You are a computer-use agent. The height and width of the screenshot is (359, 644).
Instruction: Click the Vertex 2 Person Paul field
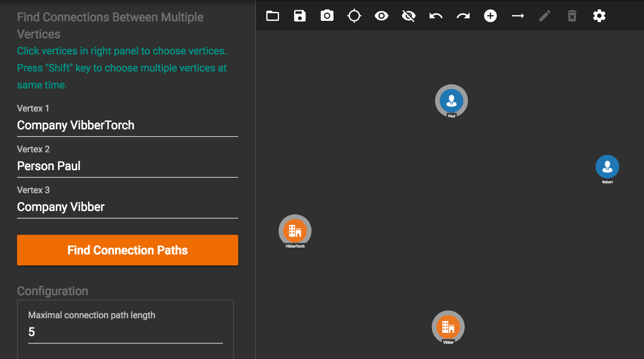(127, 166)
